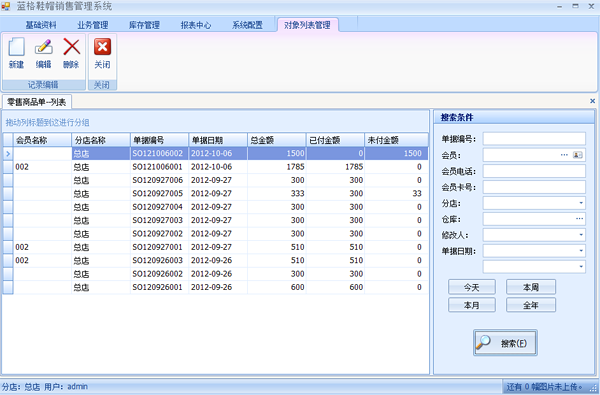
Task: Sort by the 总金额 column header
Action: (x=277, y=140)
